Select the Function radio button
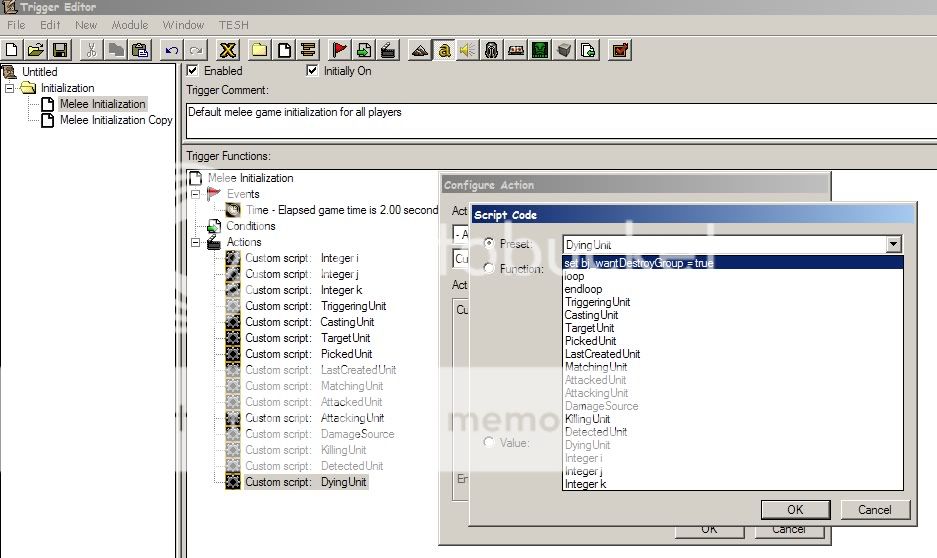The height and width of the screenshot is (558, 937). pyautogui.click(x=489, y=268)
